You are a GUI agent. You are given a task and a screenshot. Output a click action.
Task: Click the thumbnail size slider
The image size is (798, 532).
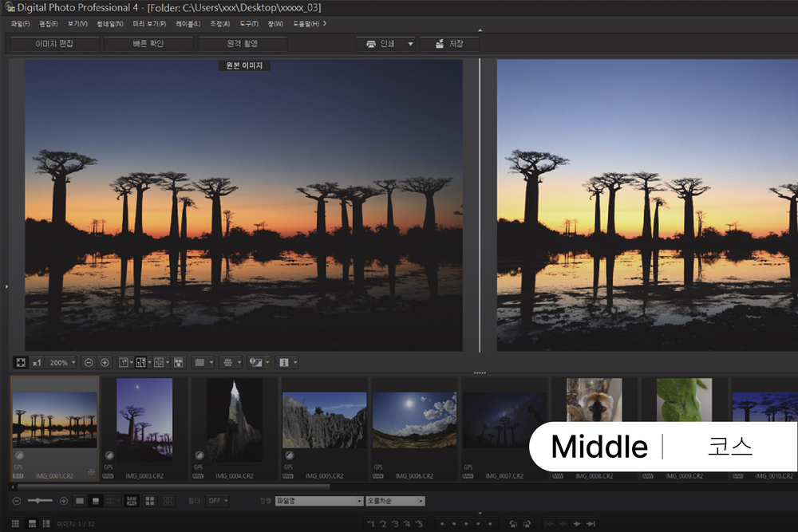[x=40, y=501]
